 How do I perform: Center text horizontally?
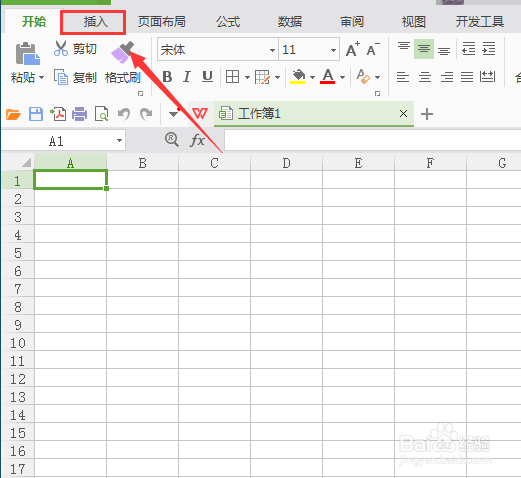425,77
